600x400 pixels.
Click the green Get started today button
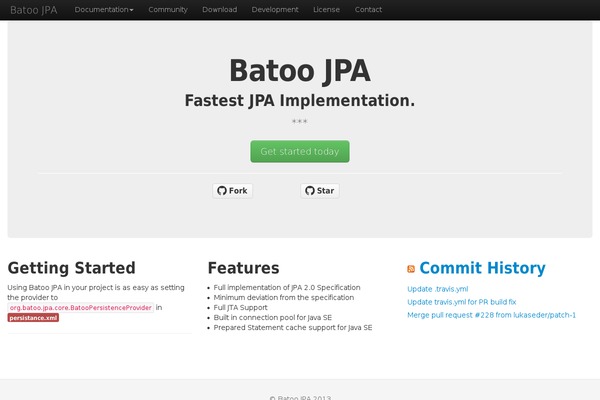[x=300, y=151]
